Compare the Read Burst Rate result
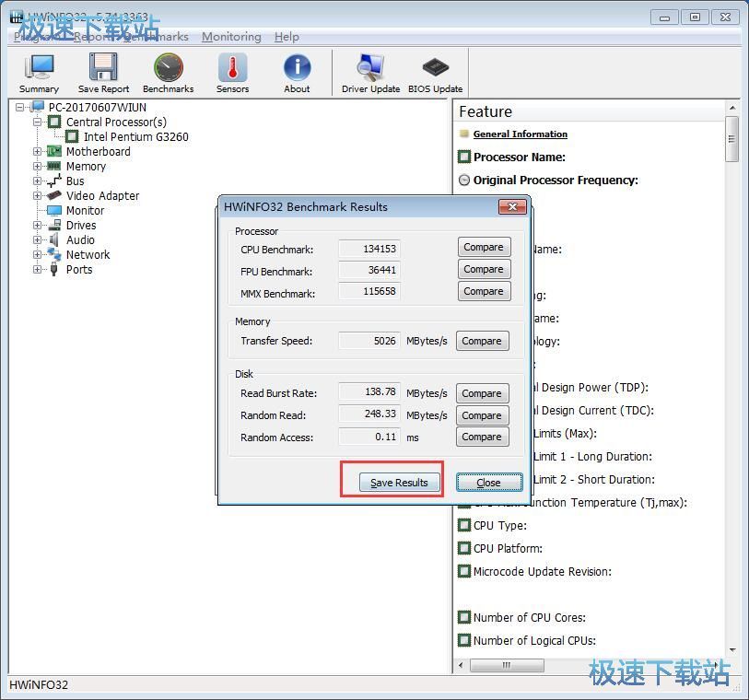The image size is (749, 700). [x=483, y=393]
